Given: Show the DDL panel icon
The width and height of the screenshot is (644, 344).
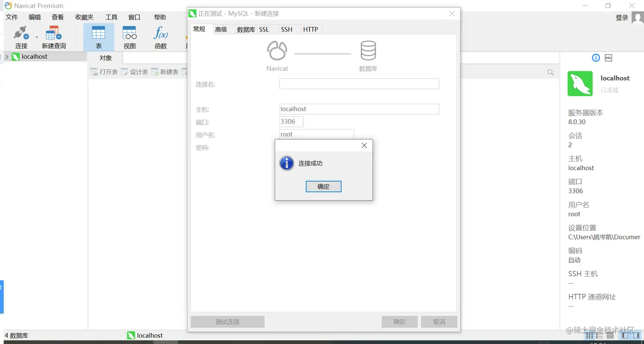Looking at the screenshot, I should pyautogui.click(x=609, y=58).
